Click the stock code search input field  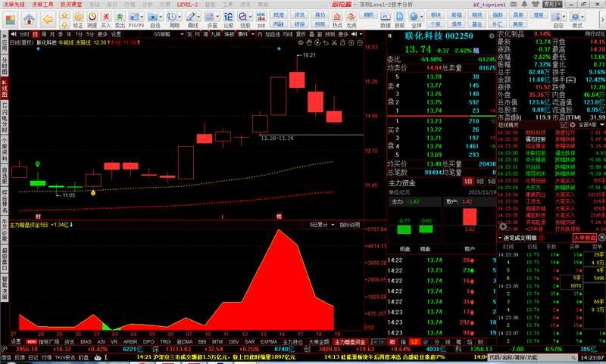pos(532,358)
